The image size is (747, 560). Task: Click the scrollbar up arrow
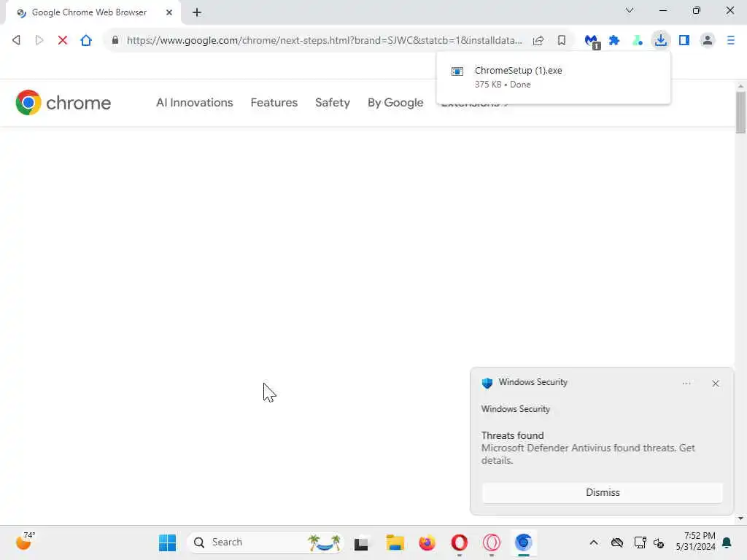[x=740, y=86]
